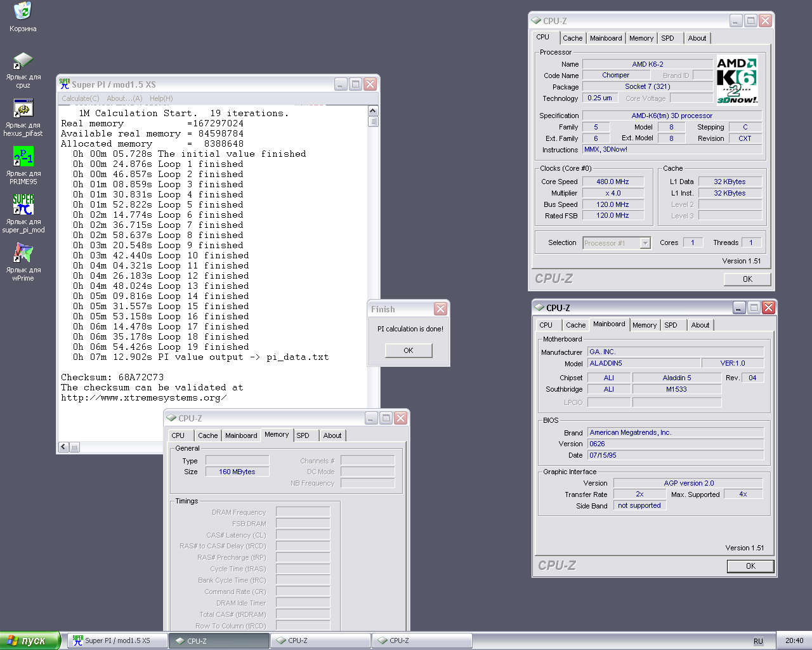Viewport: 812px width, 650px height.
Task: Close the Finish dialog
Action: pyautogui.click(x=440, y=309)
